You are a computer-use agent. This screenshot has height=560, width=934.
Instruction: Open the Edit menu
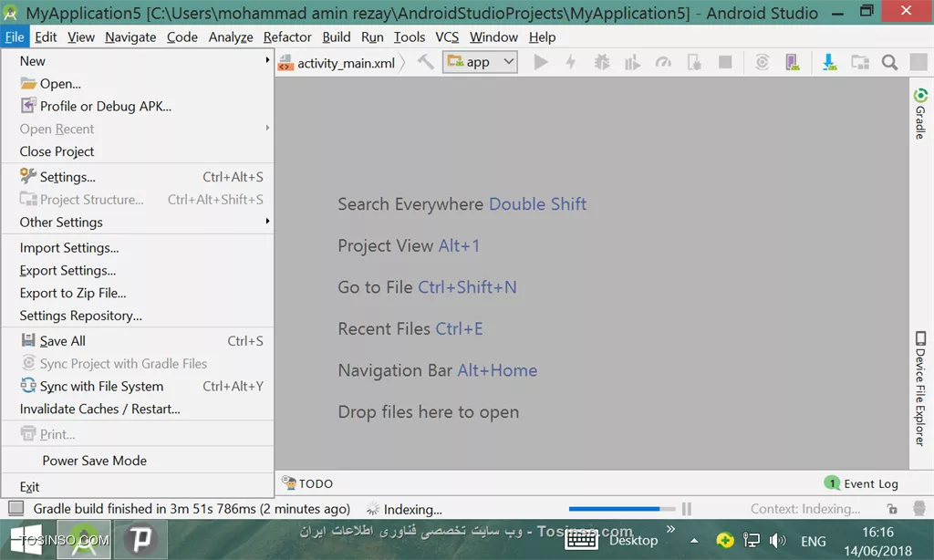[46, 36]
